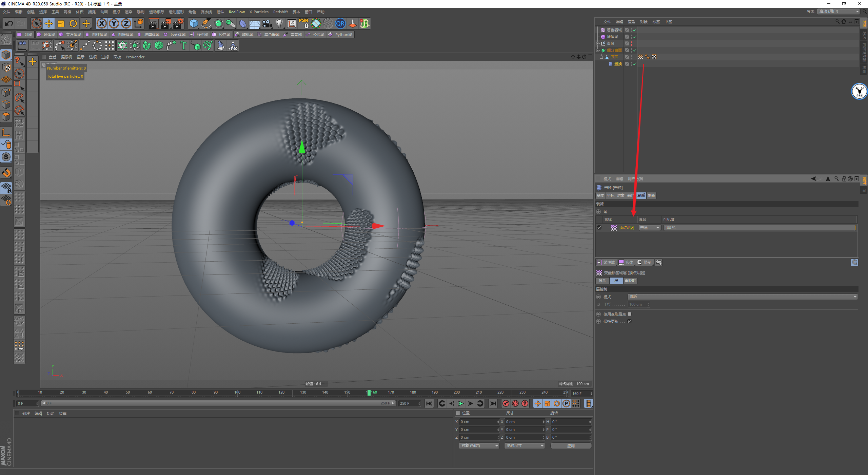Click the record active objects button
Viewport: 868px width, 475px height.
[506, 403]
